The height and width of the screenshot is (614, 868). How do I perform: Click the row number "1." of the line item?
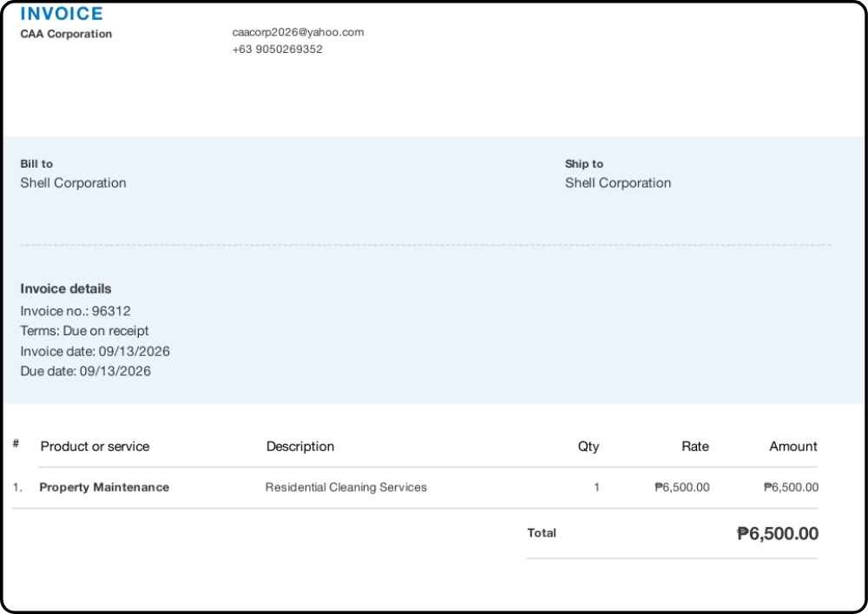(x=17, y=487)
